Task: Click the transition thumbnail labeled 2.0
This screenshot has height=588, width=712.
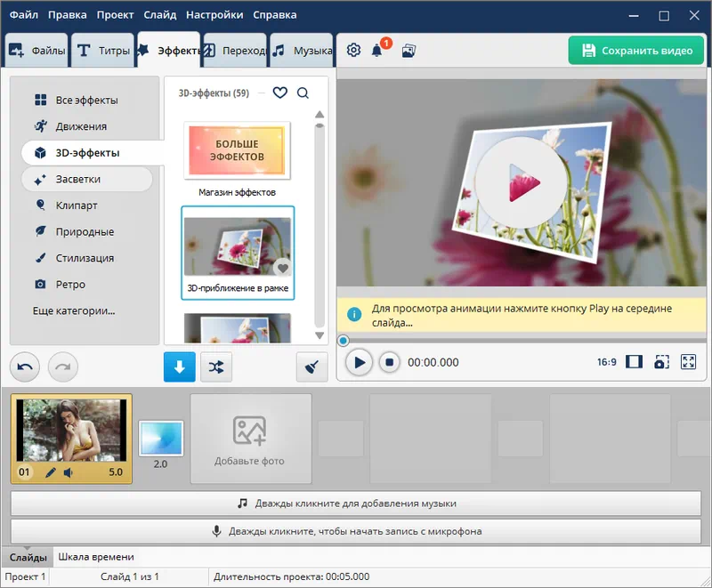Action: (161, 439)
